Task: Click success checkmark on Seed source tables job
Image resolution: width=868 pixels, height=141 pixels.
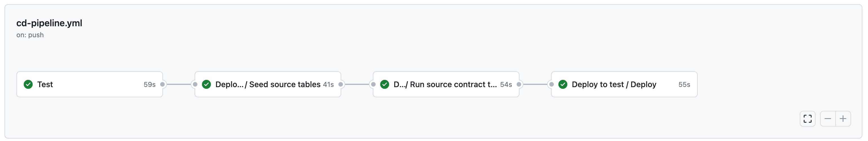Action: (x=206, y=84)
